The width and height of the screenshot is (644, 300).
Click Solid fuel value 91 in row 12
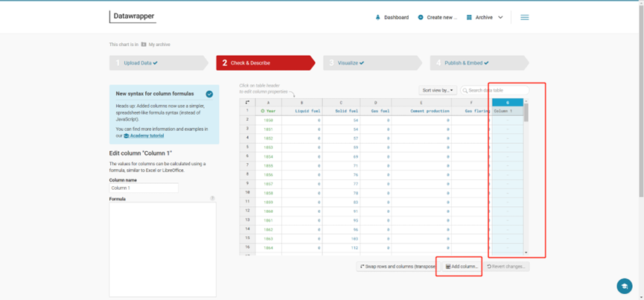341,211
